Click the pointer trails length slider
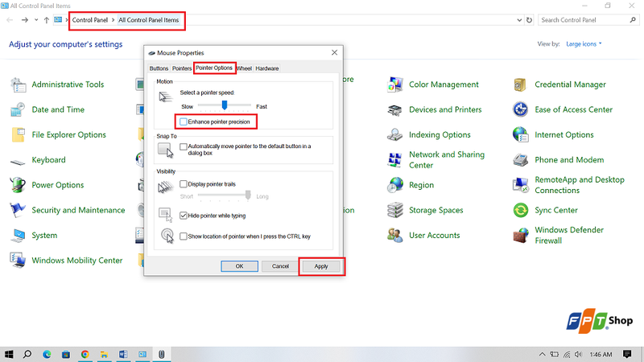The width and height of the screenshot is (644, 362). 248,195
